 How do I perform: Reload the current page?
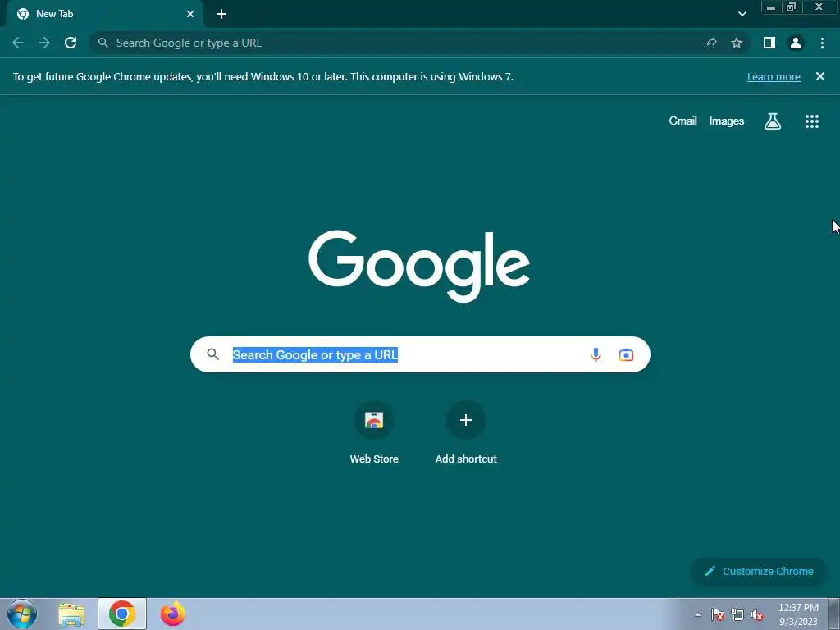point(71,43)
